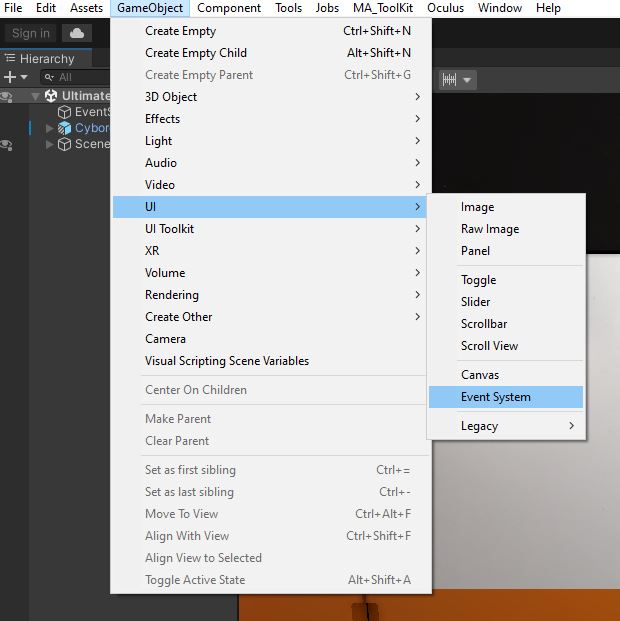
Task: Choose Create Empty Child
Action: tap(270, 53)
